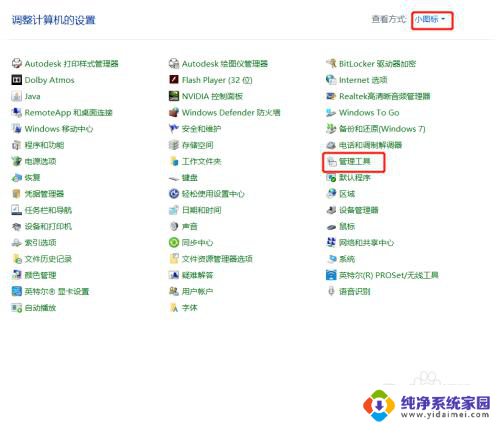
Task: Open 设备和打印机 icon
Action: point(17,226)
